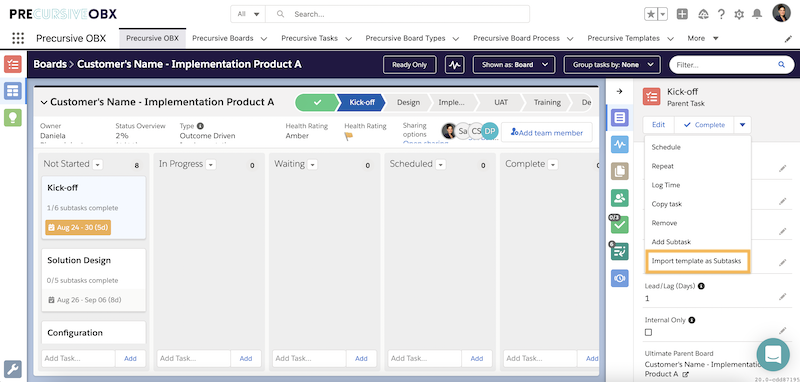Select the Design stage in path

point(408,103)
